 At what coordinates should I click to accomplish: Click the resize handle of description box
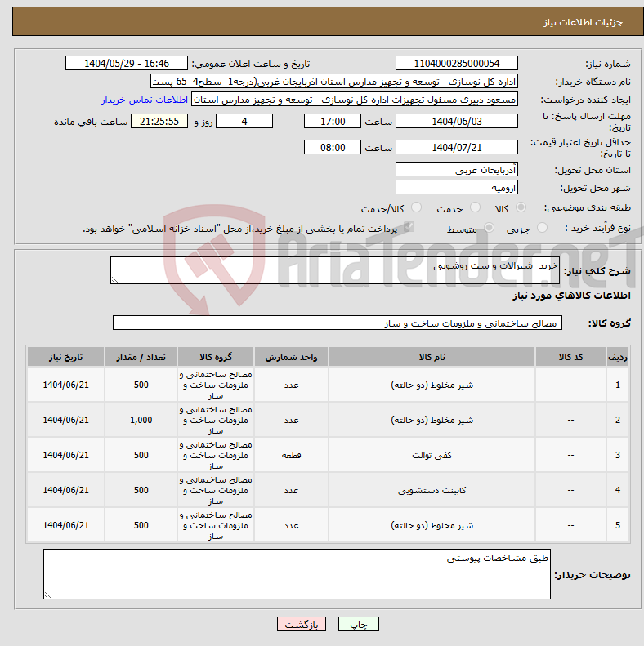(114, 280)
